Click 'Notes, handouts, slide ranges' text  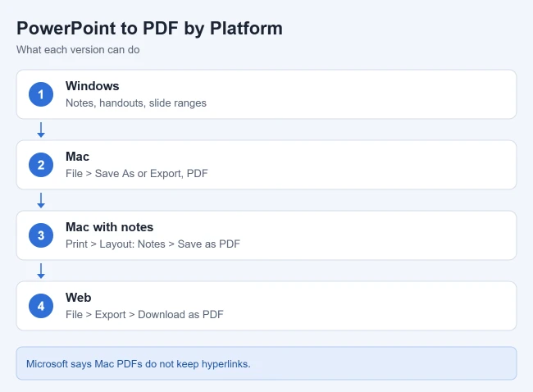click(136, 103)
